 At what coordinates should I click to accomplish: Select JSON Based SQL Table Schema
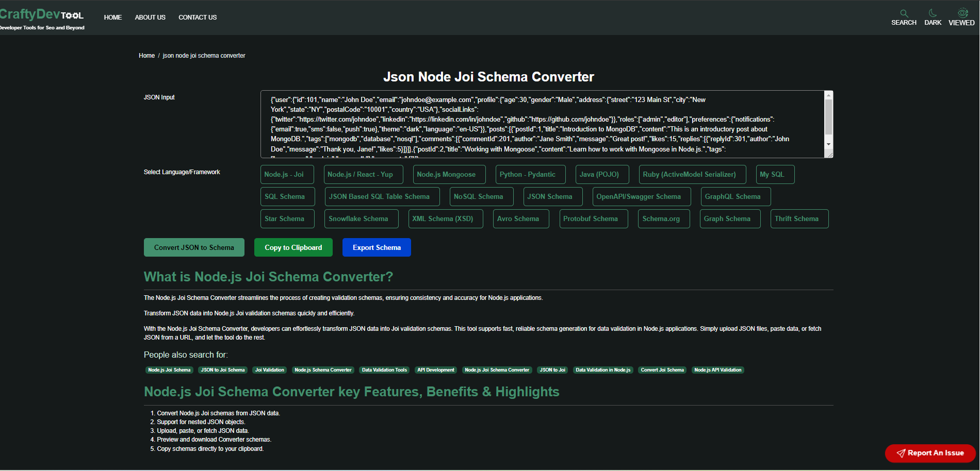click(x=382, y=197)
